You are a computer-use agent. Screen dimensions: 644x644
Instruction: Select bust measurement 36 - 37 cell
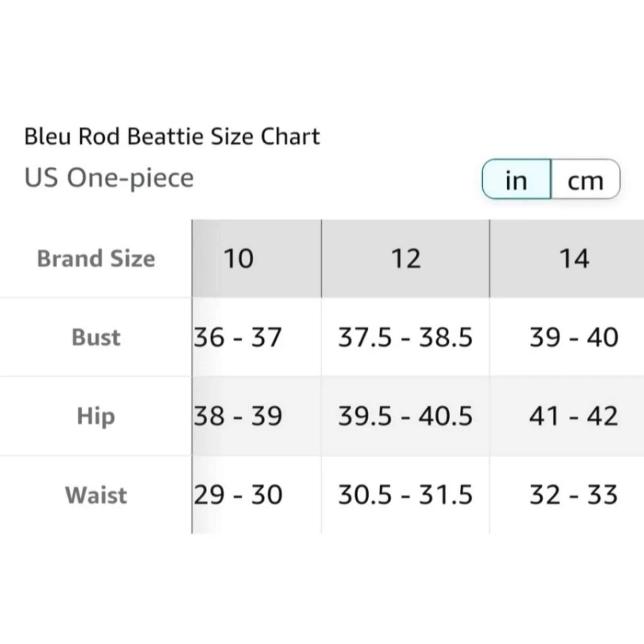[x=237, y=337]
